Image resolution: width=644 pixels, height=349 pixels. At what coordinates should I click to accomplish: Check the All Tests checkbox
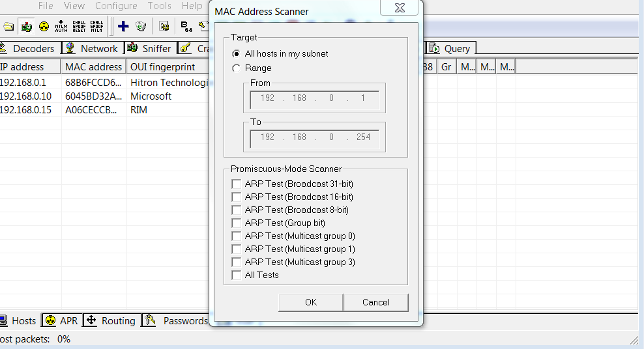point(236,275)
